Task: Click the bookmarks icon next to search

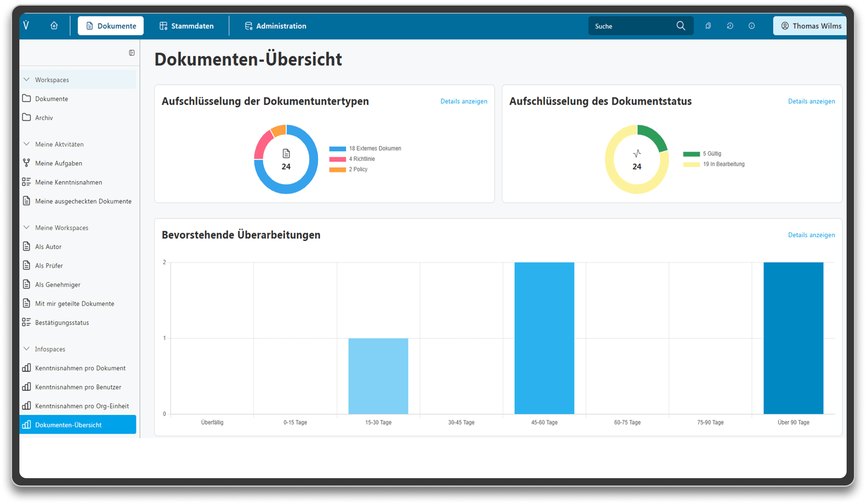Action: tap(708, 26)
